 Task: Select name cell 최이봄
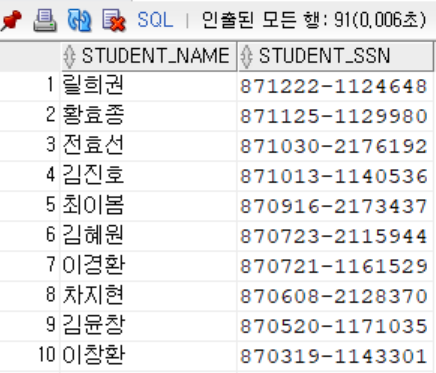(x=148, y=206)
